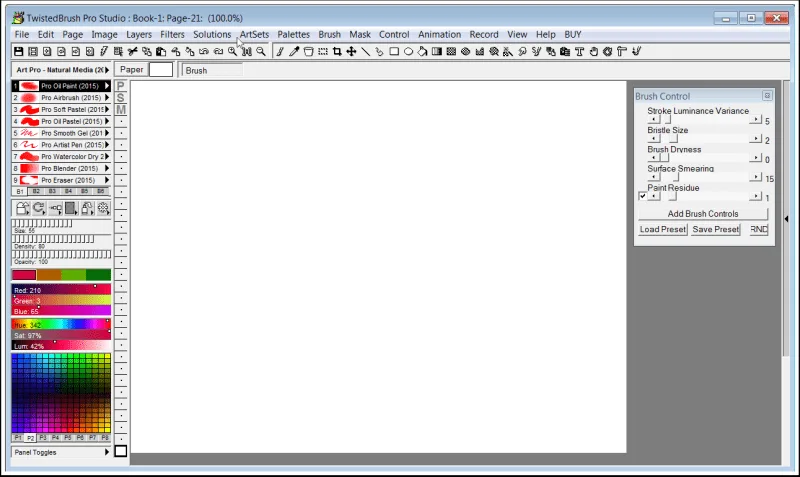Click the Cut scissors icon

coord(133,52)
